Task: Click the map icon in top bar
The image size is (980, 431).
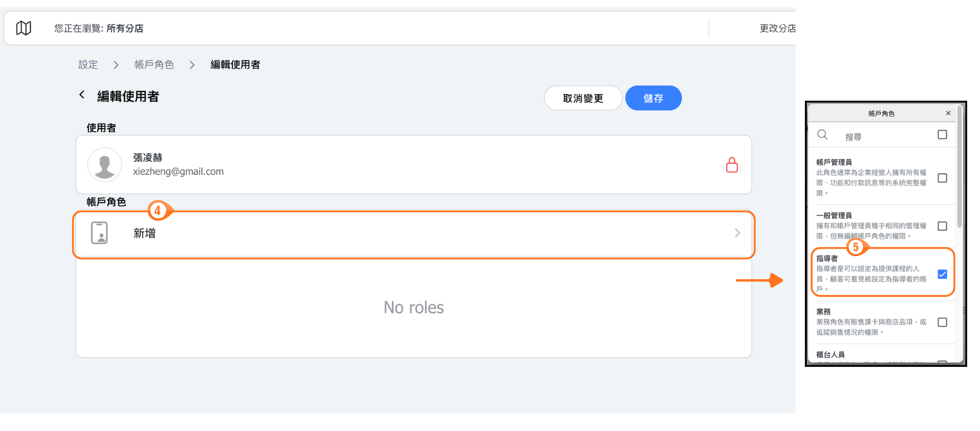Action: pyautogui.click(x=23, y=28)
